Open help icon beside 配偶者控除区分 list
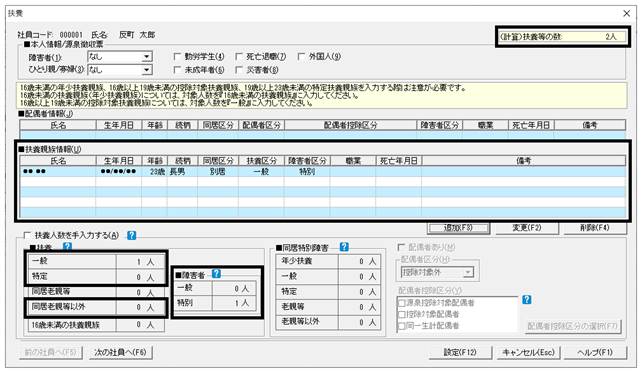This screenshot has height=371, width=642. (527, 299)
